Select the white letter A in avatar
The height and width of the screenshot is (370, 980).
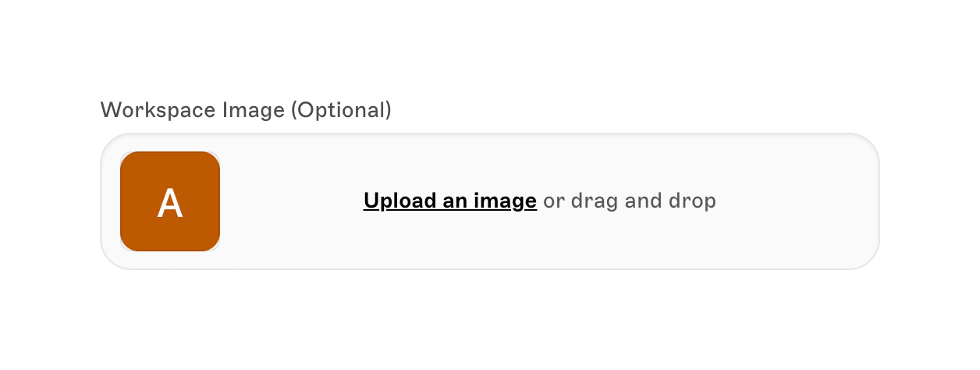pos(170,203)
